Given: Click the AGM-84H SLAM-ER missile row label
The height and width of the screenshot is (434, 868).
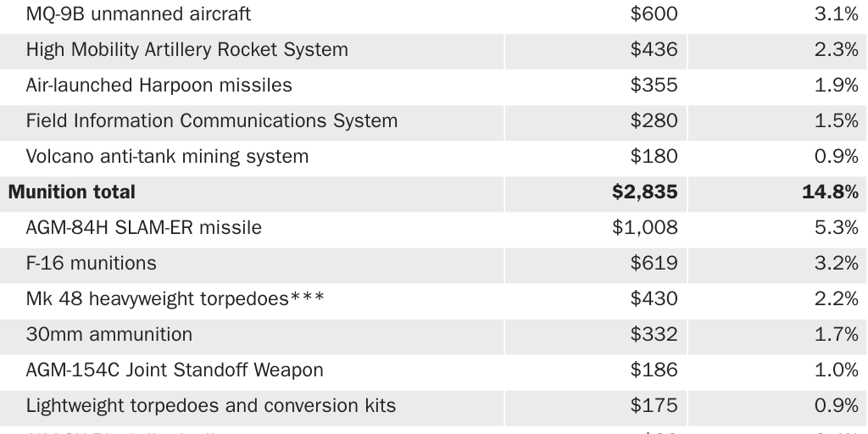Looking at the screenshot, I should tap(143, 228).
